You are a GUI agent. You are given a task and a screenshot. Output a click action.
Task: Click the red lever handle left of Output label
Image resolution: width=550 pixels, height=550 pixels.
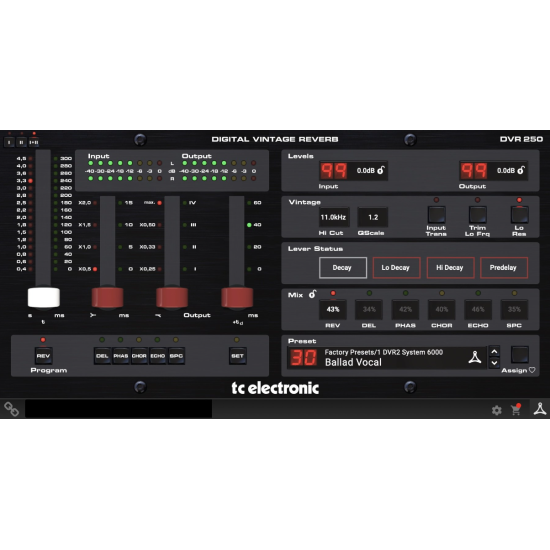172,297
